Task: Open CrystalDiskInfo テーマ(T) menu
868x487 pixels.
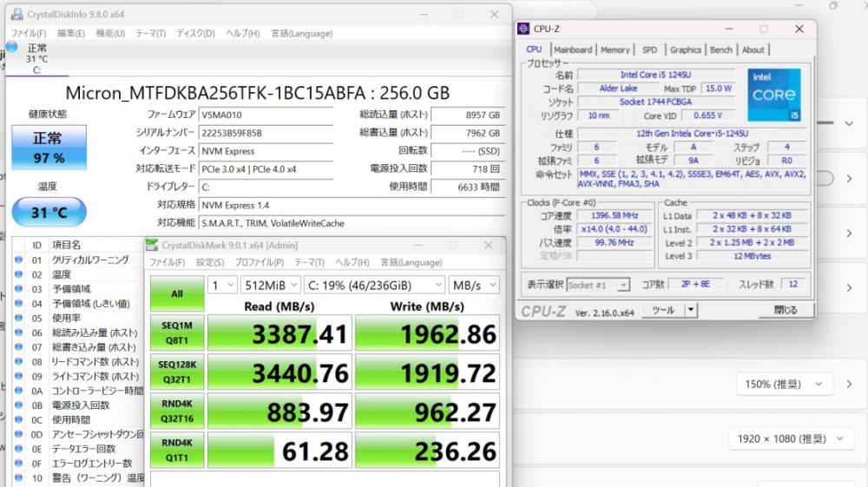Action: click(150, 33)
